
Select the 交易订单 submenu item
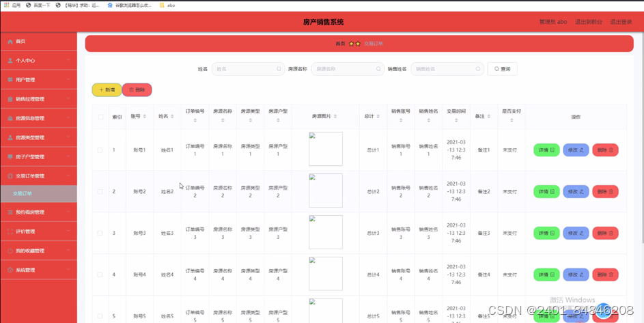(x=39, y=193)
